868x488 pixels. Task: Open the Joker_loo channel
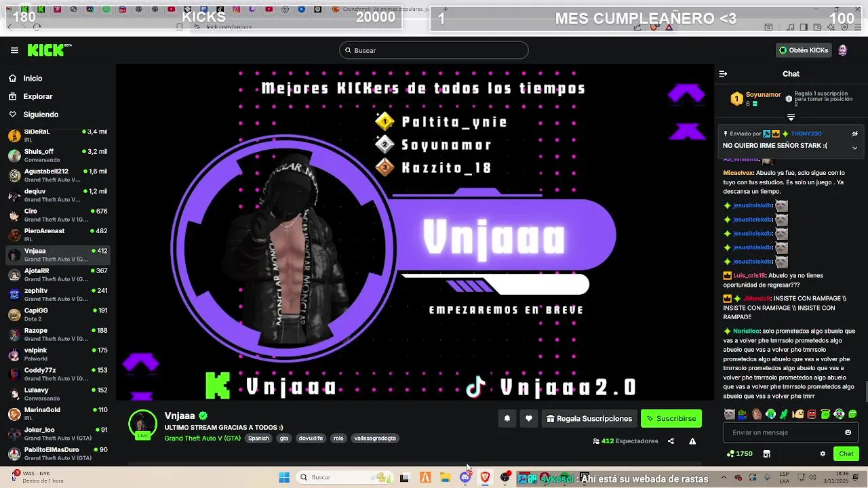click(58, 433)
